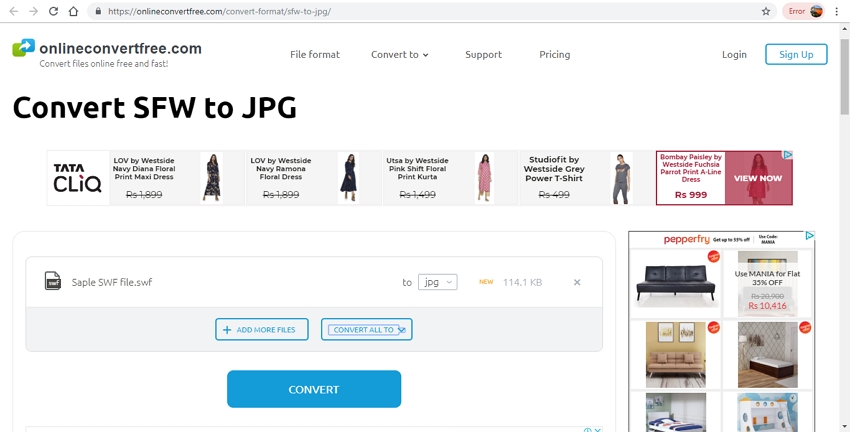This screenshot has height=432, width=850.
Task: Go to the browser home icon
Action: [x=74, y=11]
